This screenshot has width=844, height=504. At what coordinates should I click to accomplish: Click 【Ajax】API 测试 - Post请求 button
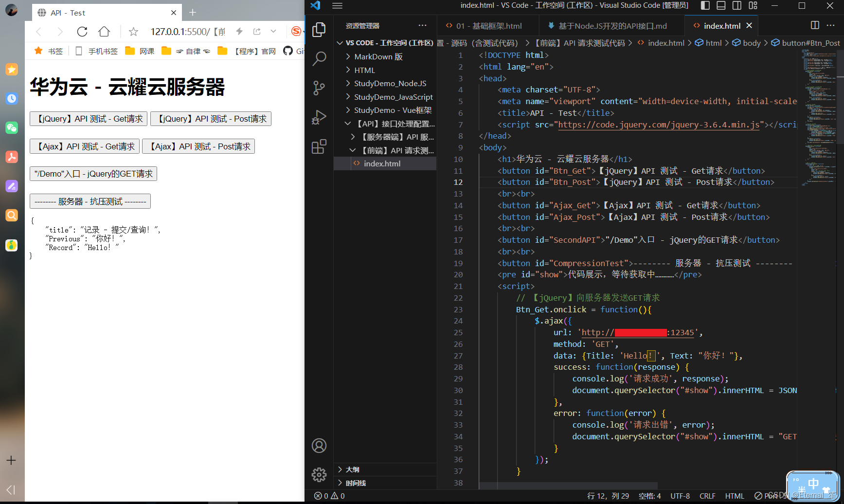click(198, 146)
